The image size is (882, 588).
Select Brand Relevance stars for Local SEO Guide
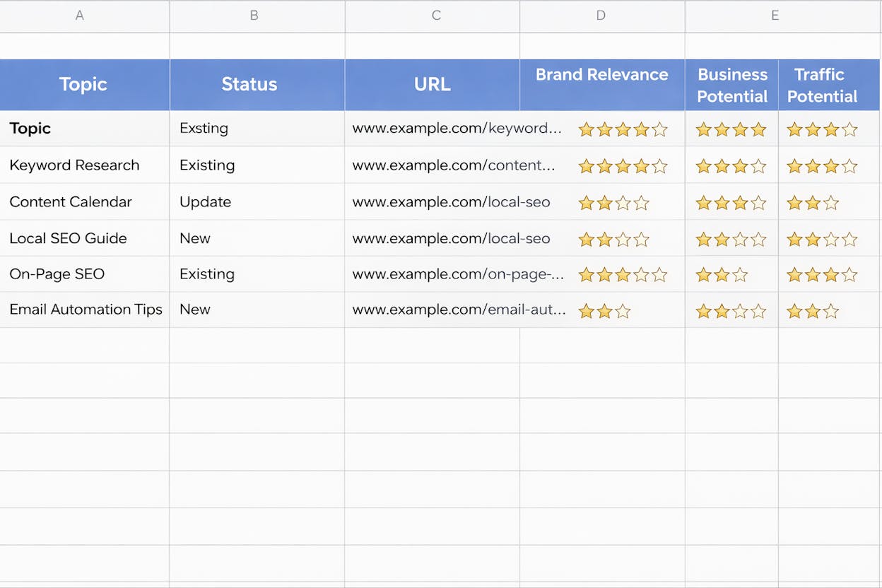point(613,240)
